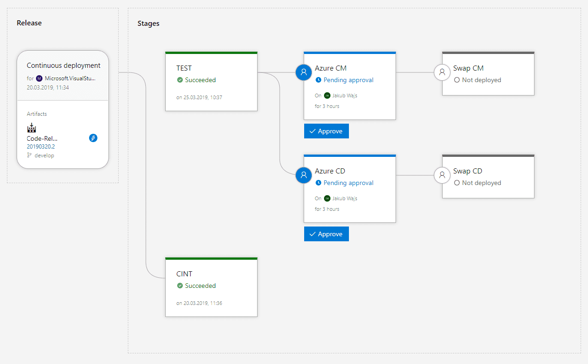Screen dimensions: 588x364
Task: Click the Swap CM pre-deployment conditions icon
Action: coord(442,72)
